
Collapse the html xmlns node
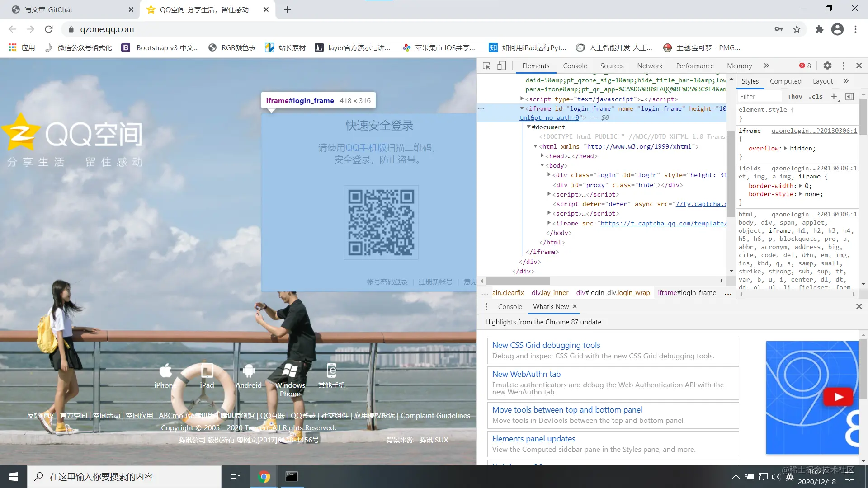[x=535, y=146]
